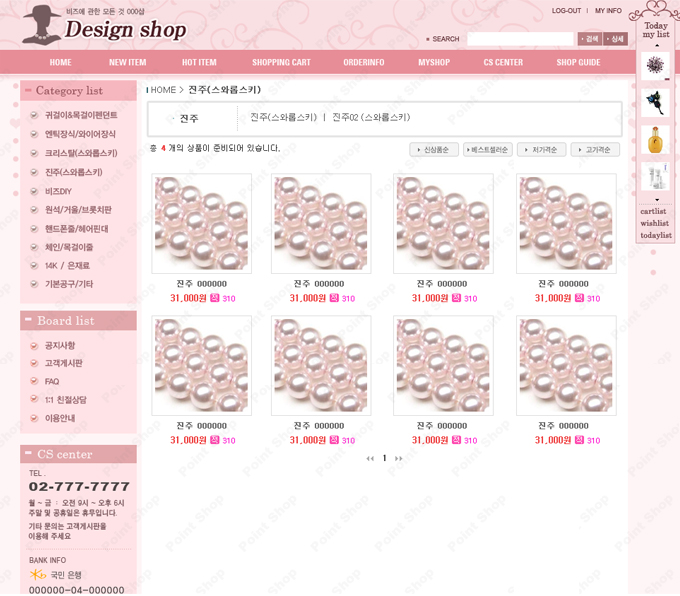Select the blue flower hairpin in Today my list

(655, 102)
